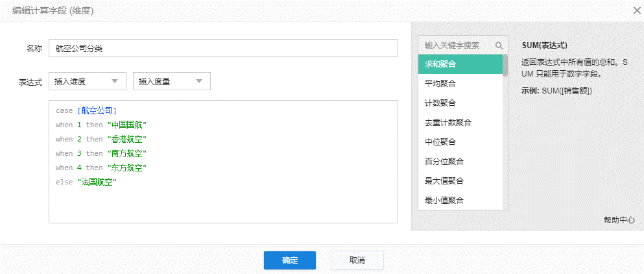Click the 确定 confirm button
644x274 pixels.
[x=289, y=260]
